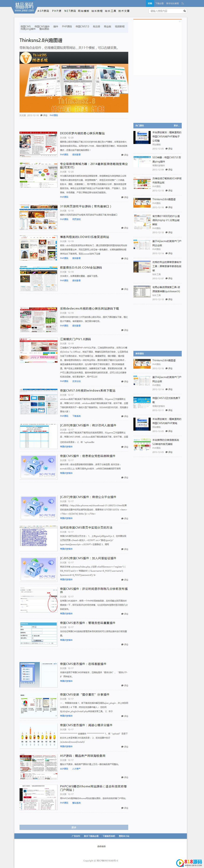Open the 网页游戏 tag link
204x868 pixels.
(76, 219)
